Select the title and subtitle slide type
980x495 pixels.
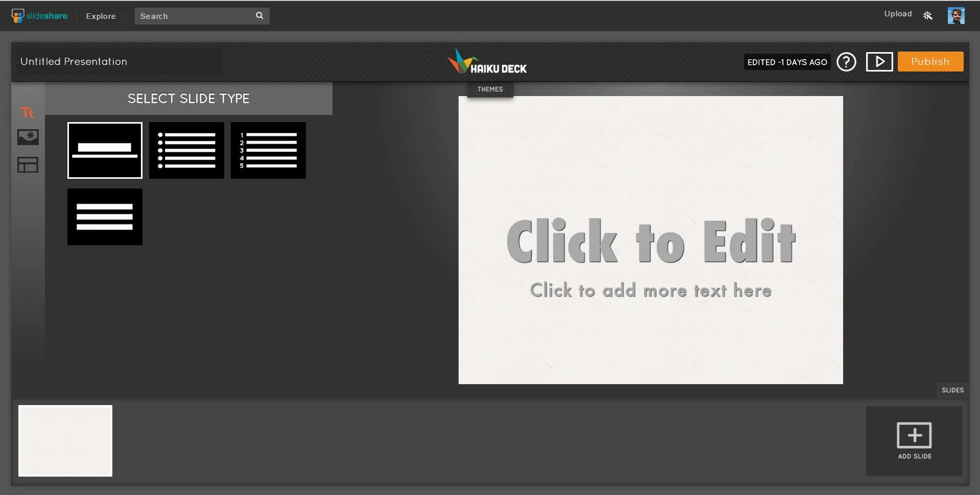[x=104, y=150]
